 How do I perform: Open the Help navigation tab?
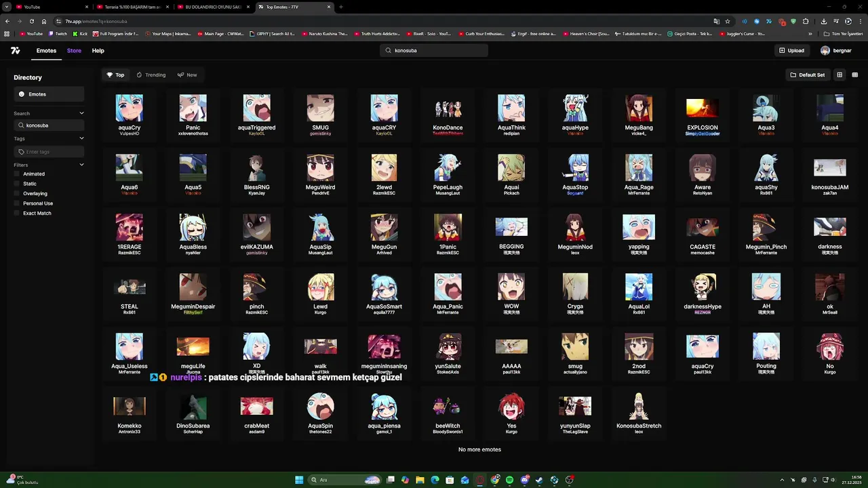click(x=98, y=51)
